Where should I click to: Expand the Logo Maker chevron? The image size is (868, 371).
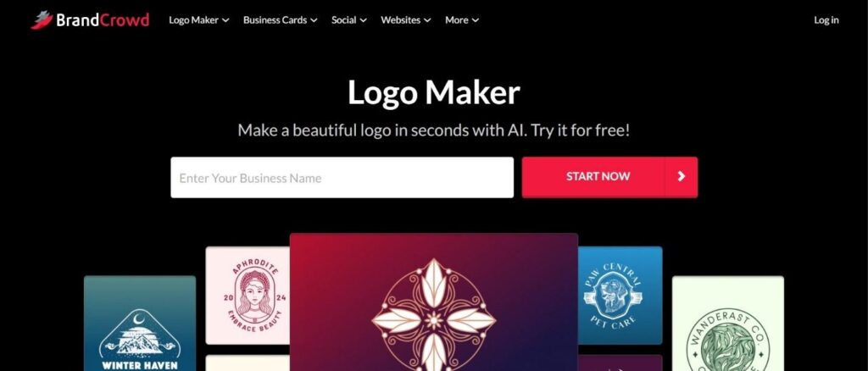[x=225, y=20]
